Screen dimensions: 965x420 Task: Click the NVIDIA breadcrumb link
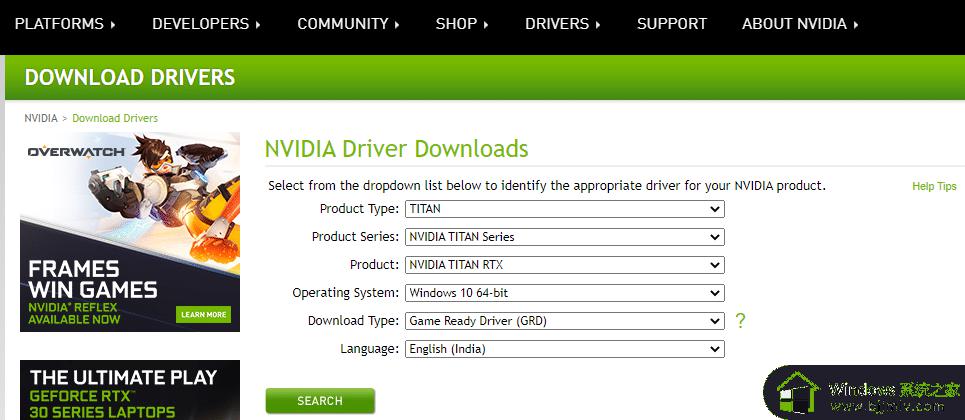click(41, 118)
